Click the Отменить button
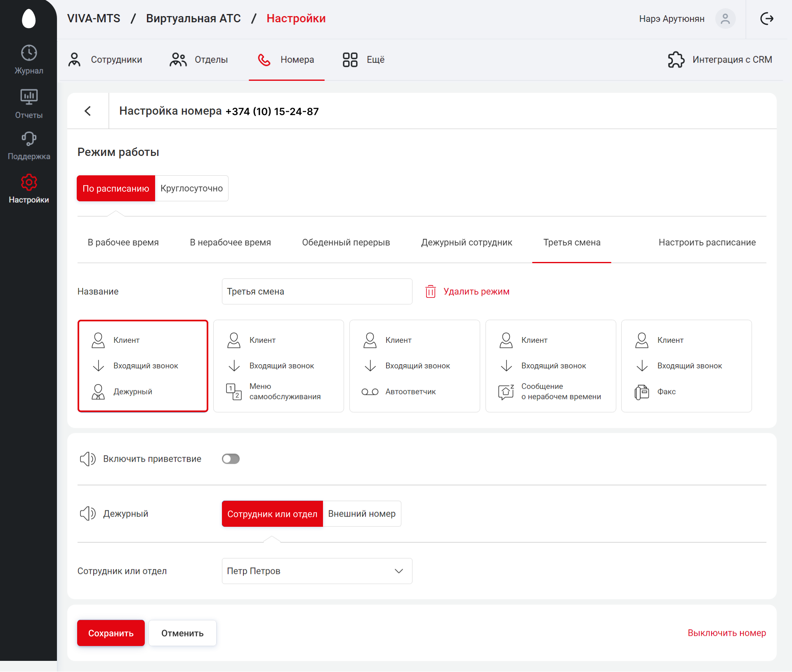 pyautogui.click(x=182, y=633)
